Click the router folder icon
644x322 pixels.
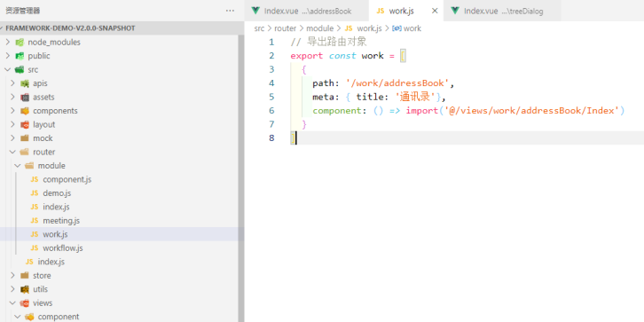[25, 152]
